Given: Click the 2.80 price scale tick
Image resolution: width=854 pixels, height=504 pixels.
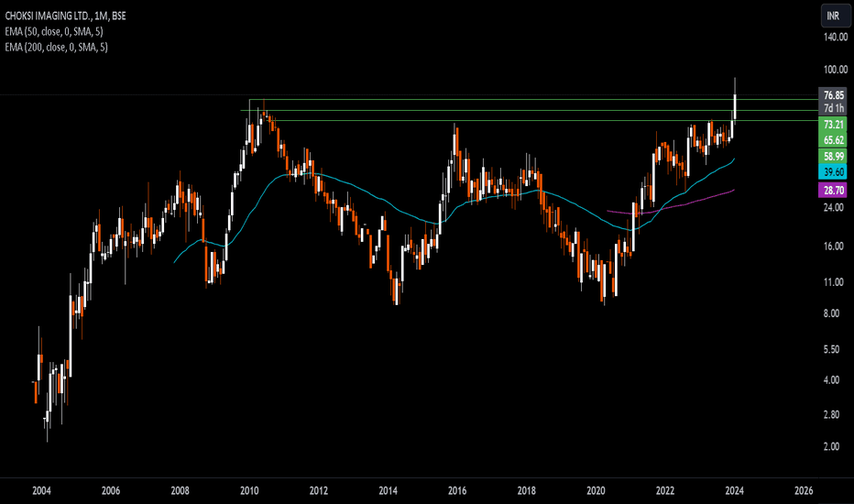Looking at the screenshot, I should click(x=834, y=414).
